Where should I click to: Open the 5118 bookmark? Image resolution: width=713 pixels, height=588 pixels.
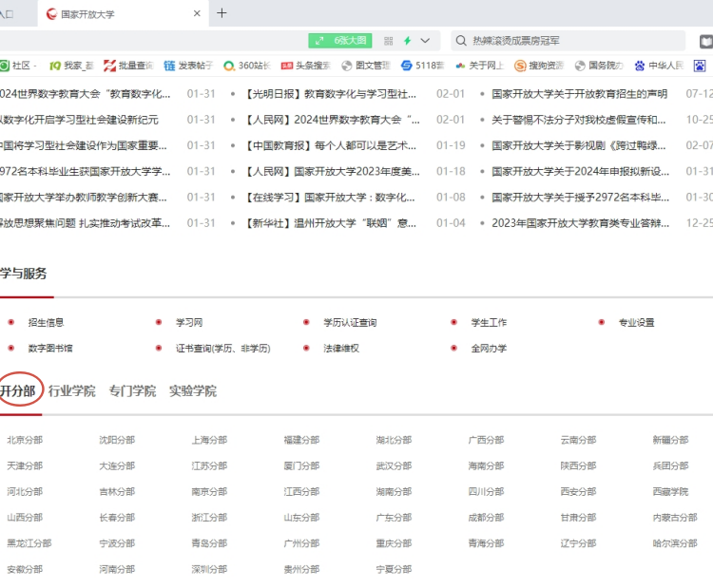click(422, 66)
